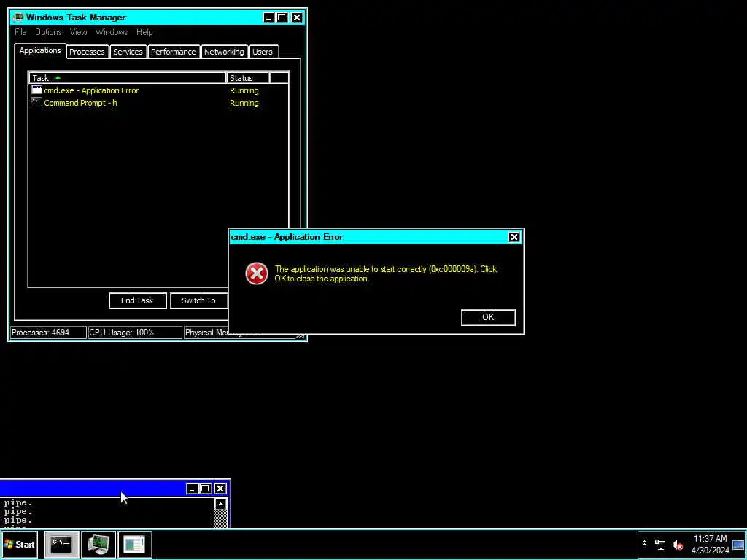The width and height of the screenshot is (747, 560).
Task: Open the Windows menu in Task Manager
Action: click(x=112, y=32)
